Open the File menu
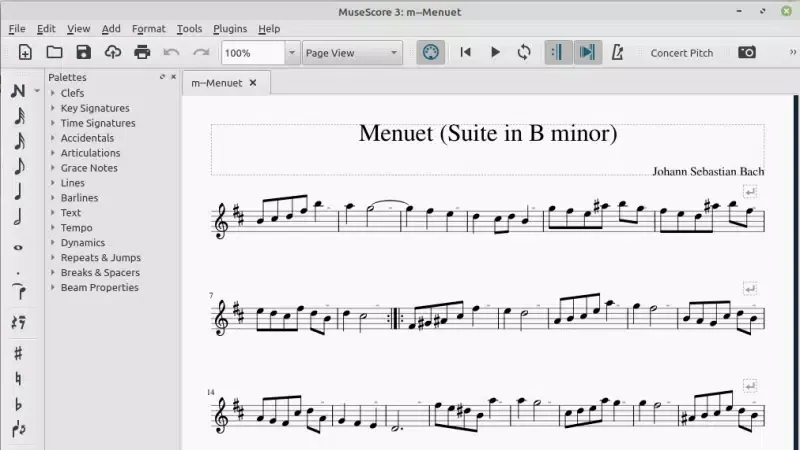 (17, 29)
